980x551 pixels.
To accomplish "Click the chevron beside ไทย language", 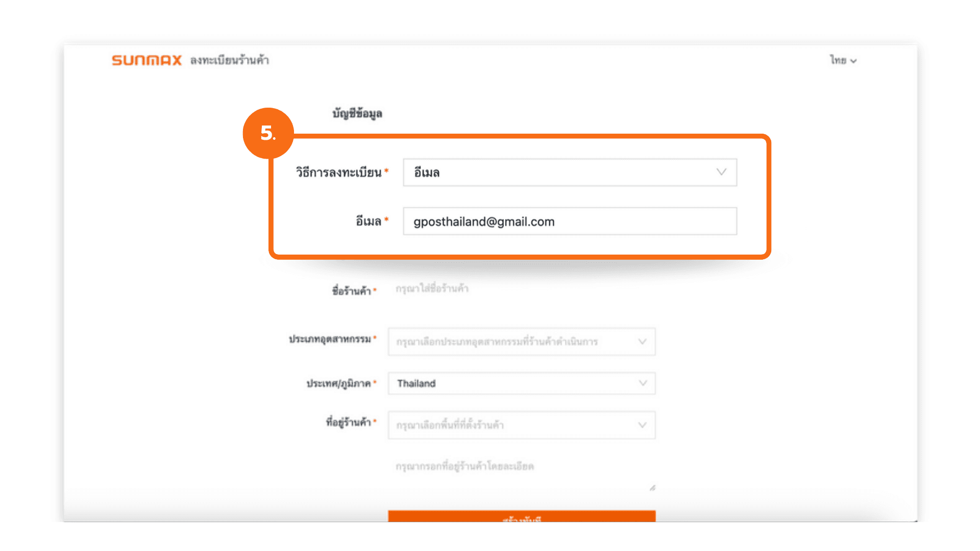I will pyautogui.click(x=853, y=61).
